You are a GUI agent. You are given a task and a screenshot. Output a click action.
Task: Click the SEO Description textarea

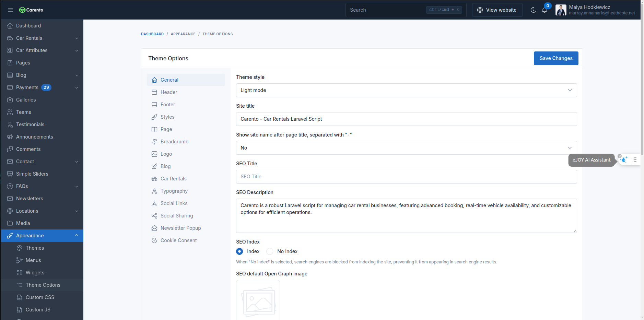(x=407, y=216)
